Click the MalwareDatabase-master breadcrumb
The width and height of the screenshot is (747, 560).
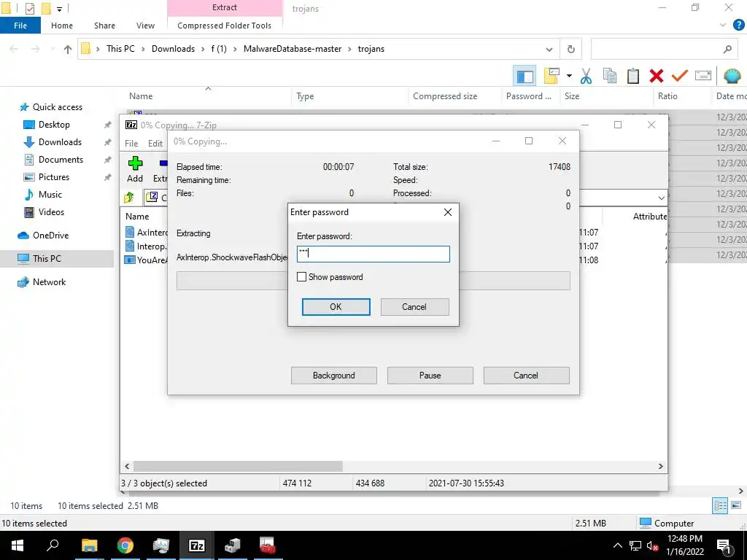point(293,49)
